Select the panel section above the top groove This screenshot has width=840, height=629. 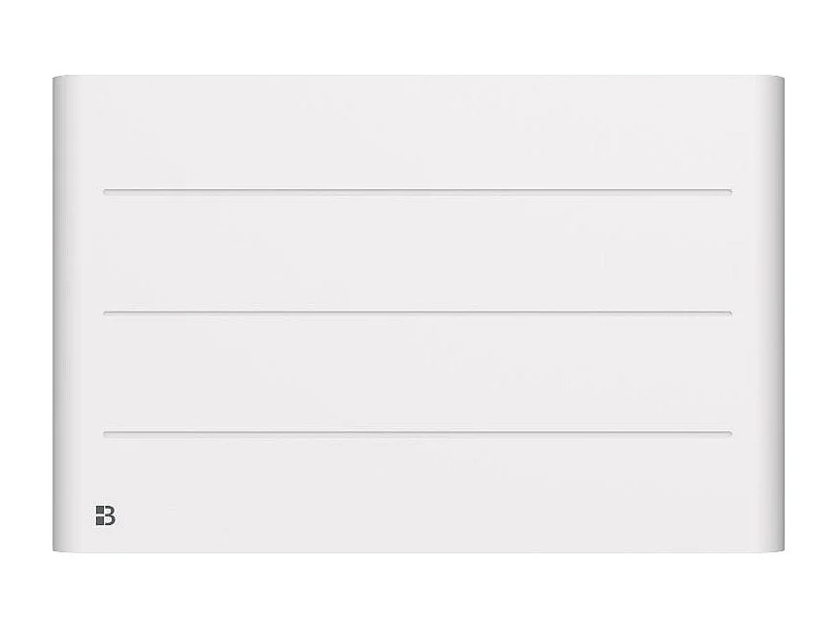point(418,133)
